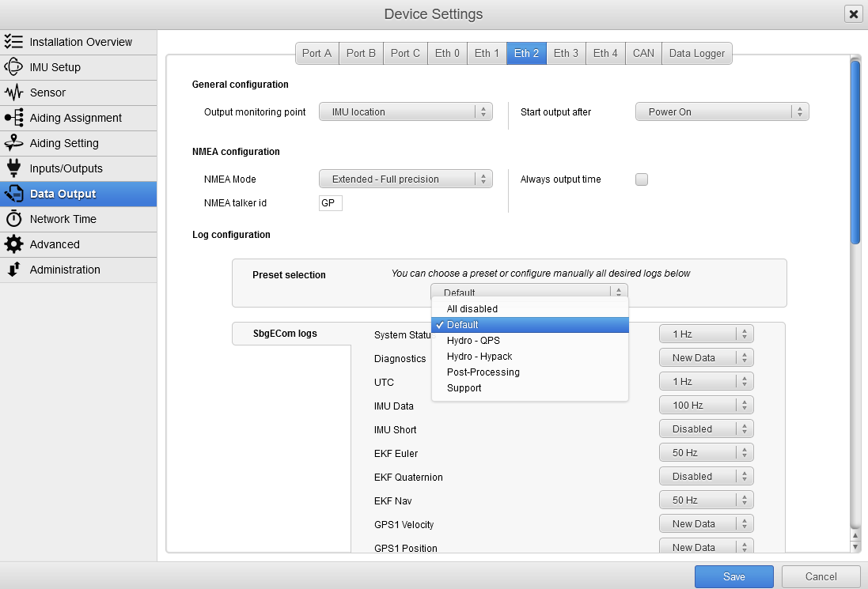The width and height of the screenshot is (868, 589).
Task: Open the Start output after dropdown
Action: [722, 112]
